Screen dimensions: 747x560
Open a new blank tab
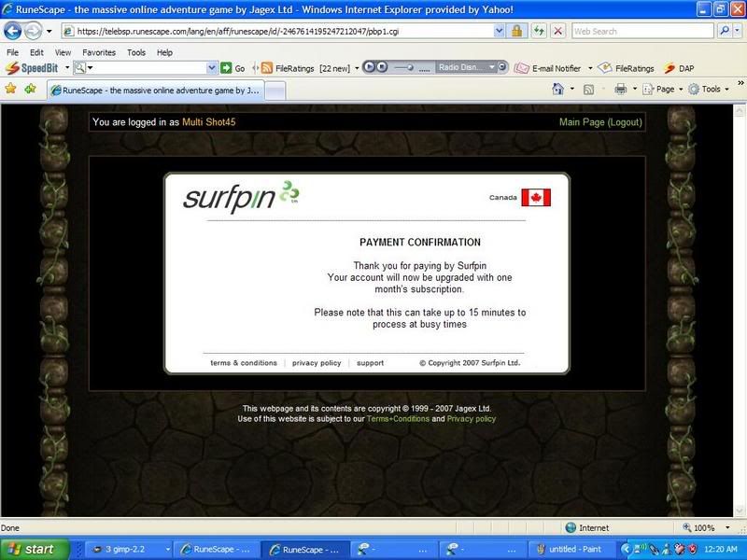(275, 91)
